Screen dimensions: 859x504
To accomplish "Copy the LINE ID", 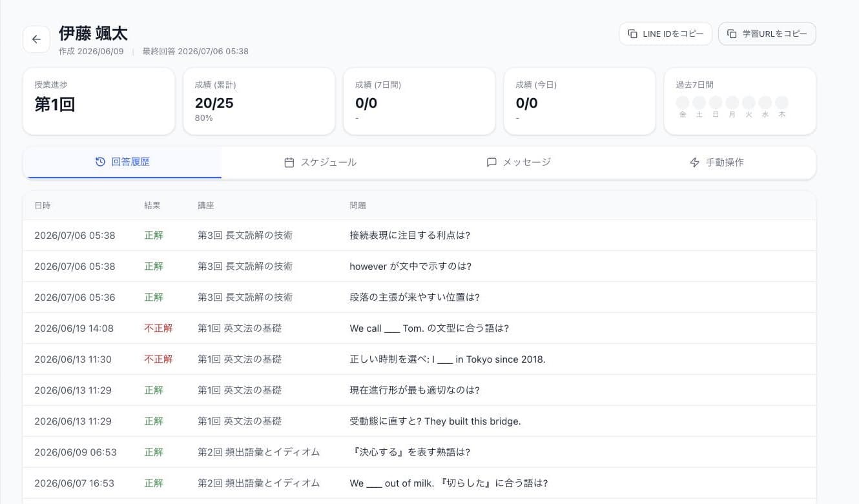I will tap(665, 34).
